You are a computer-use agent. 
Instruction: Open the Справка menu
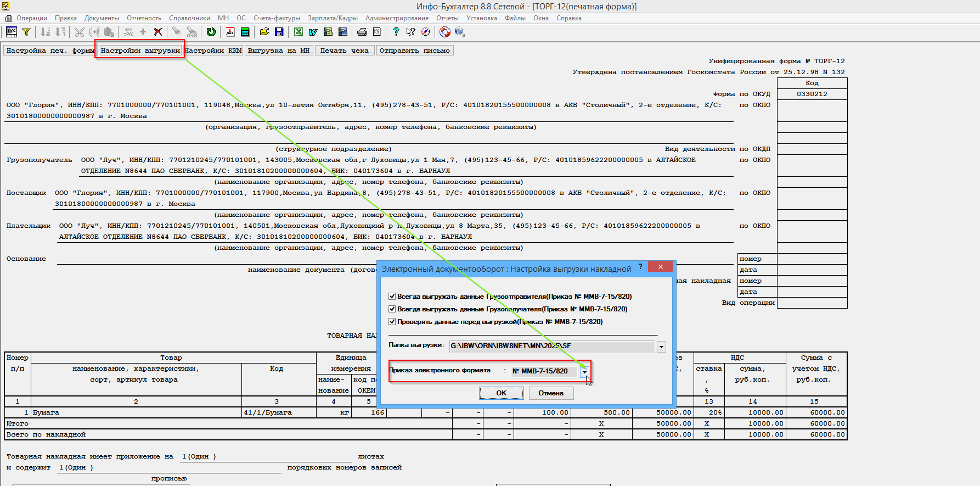(569, 18)
